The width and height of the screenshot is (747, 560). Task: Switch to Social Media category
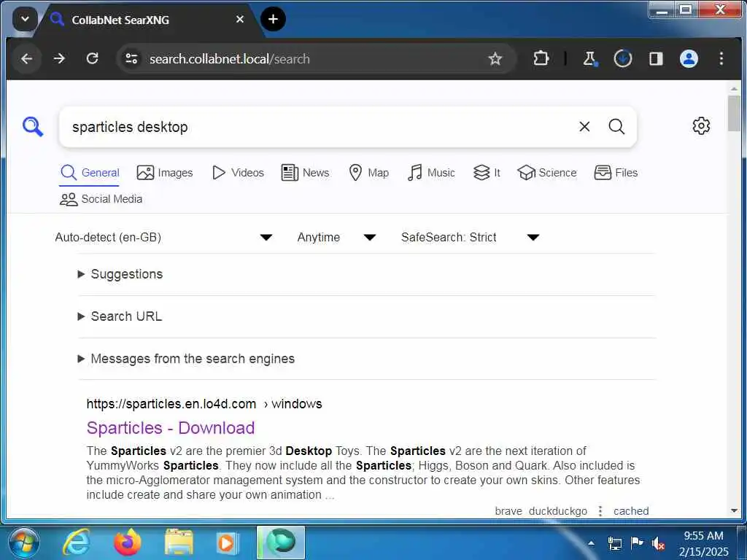[101, 199]
